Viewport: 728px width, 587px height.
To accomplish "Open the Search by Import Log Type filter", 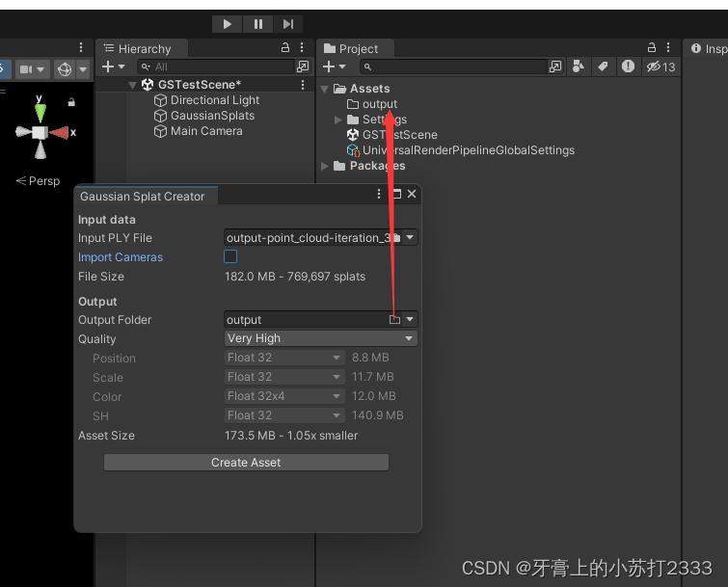I will [x=628, y=67].
